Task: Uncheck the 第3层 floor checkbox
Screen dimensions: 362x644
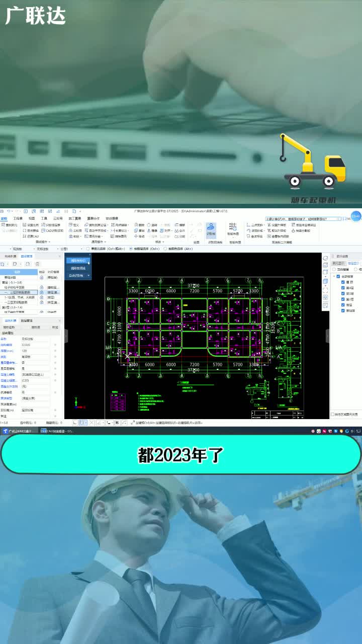Action: [x=343, y=293]
